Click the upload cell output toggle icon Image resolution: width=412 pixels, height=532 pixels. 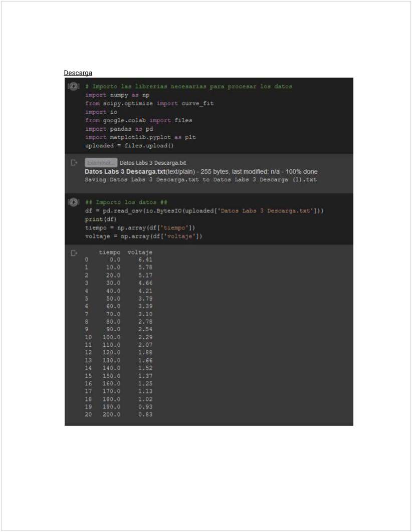(x=74, y=162)
